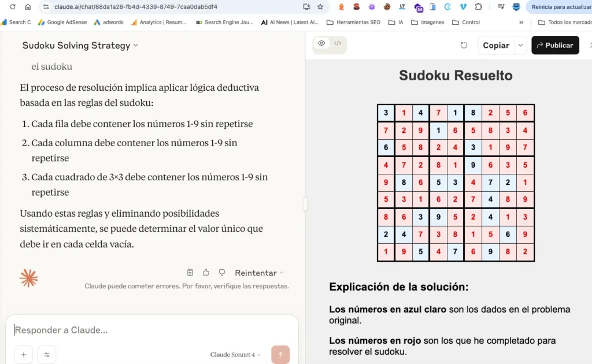Screen dimensions: 592x364
Task: Open the Google AdSense bookmark
Action: 62,23
